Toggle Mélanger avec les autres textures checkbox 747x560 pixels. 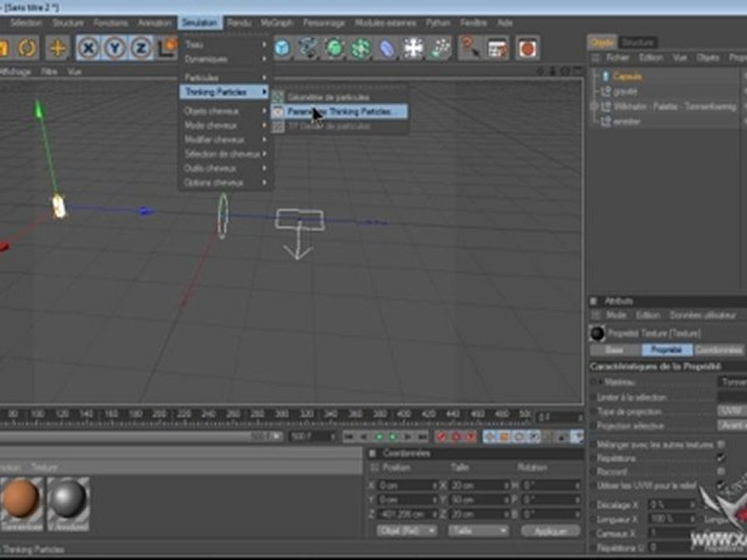pyautogui.click(x=721, y=444)
